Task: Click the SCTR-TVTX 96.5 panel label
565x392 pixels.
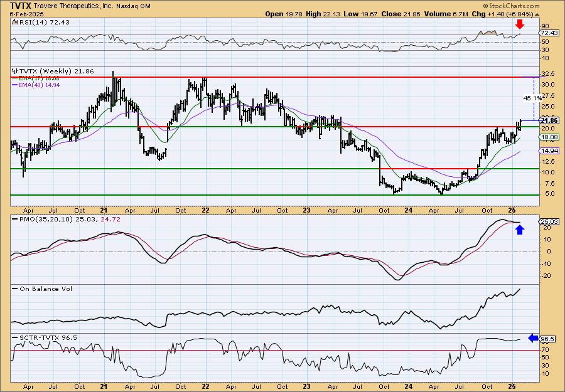Action: click(48, 337)
